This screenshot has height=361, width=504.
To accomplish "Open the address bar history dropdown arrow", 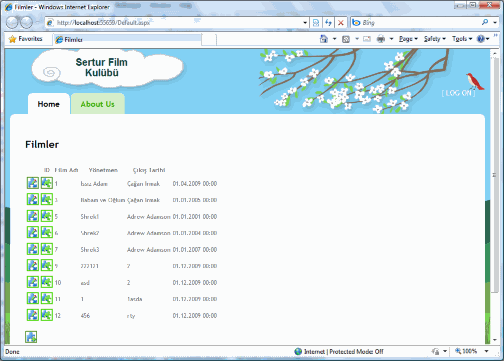I will pyautogui.click(x=305, y=23).
